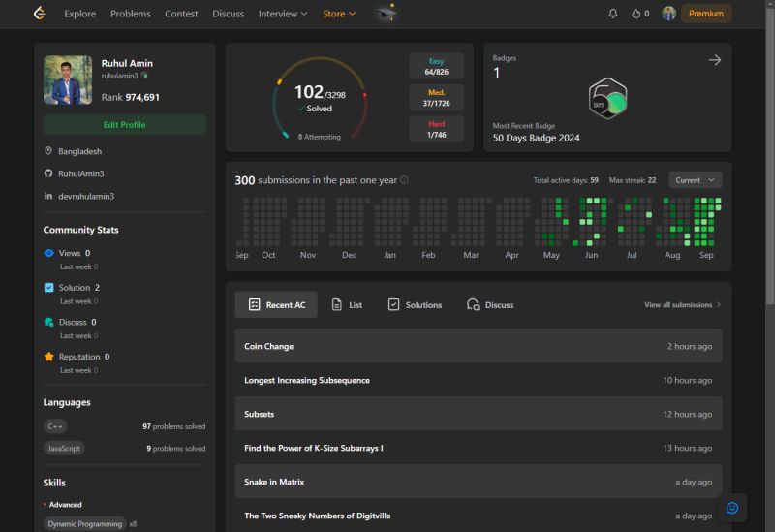Select Problems in the top navigation
Viewport: 775px width, 532px height.
point(130,14)
